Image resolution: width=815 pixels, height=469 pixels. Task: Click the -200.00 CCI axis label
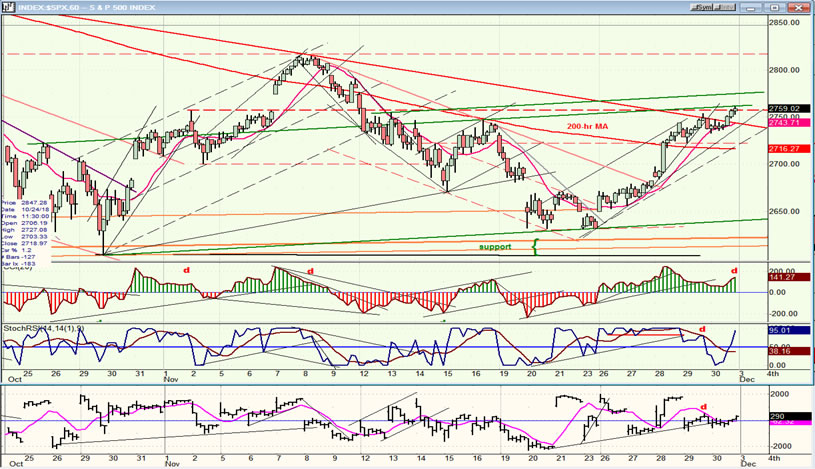[782, 314]
